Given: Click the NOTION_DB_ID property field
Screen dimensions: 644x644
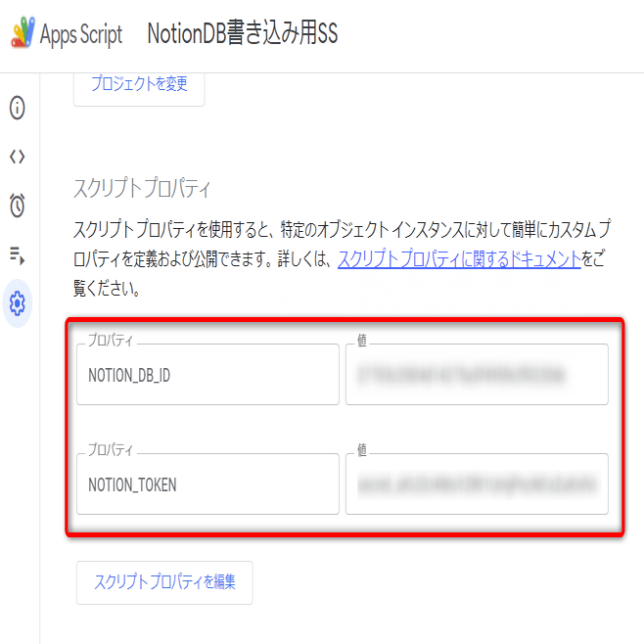Looking at the screenshot, I should 207,375.
